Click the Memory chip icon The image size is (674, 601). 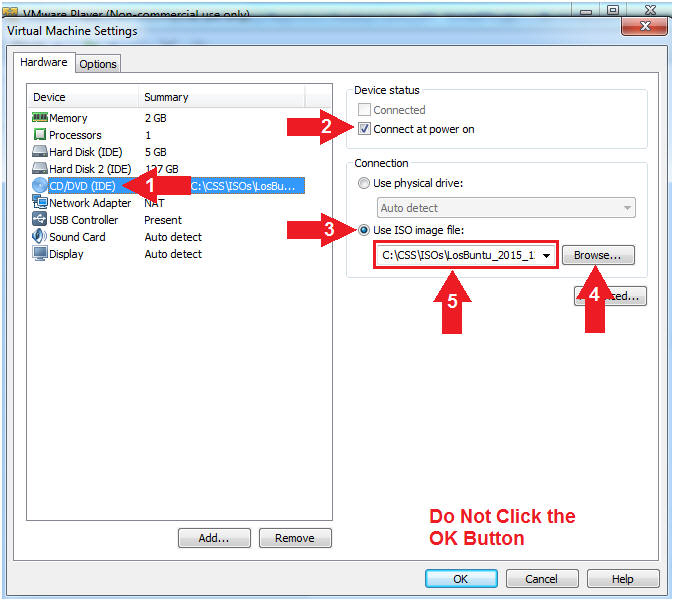tap(40, 117)
